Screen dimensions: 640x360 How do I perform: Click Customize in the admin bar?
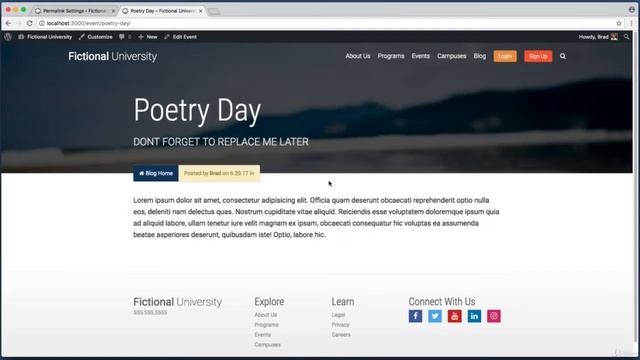coord(96,37)
